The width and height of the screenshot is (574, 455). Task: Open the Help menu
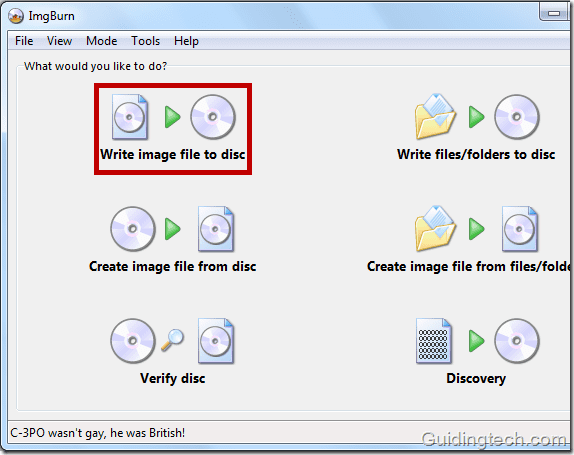click(x=186, y=41)
